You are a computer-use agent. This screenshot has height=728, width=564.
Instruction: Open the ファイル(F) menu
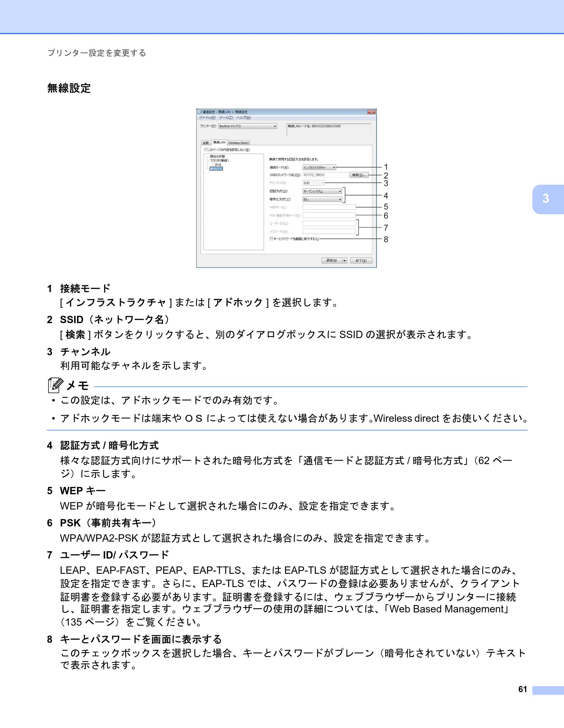click(x=207, y=118)
